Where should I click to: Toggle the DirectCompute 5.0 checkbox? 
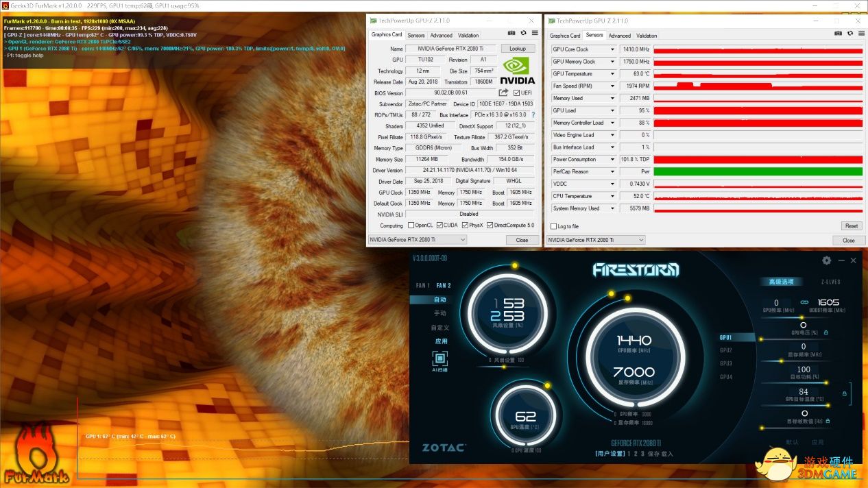tap(490, 225)
